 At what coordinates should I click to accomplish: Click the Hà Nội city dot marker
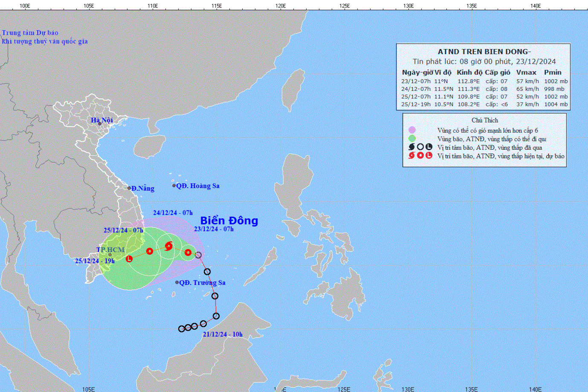point(100,124)
